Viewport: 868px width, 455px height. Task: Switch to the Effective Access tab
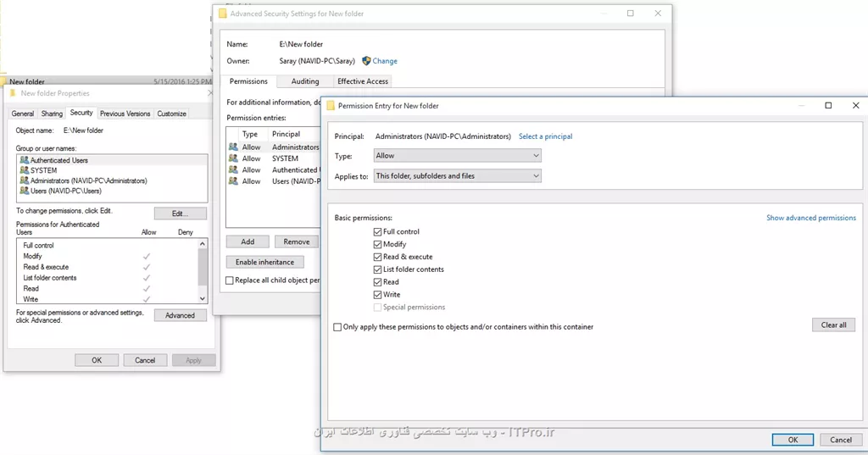(x=363, y=81)
